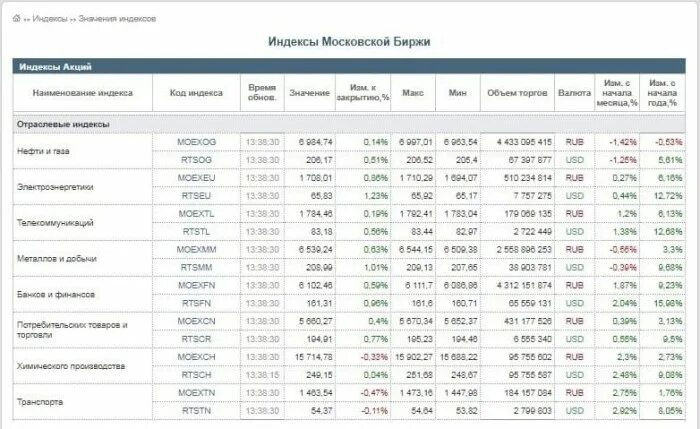Select the Банков и финансов row label
The width and height of the screenshot is (700, 429).
56,294
